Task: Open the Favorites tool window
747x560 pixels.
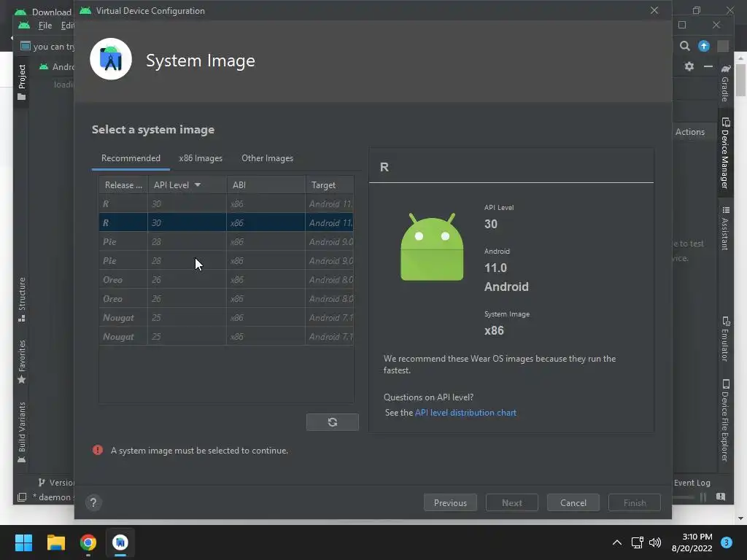Action: pos(21,362)
